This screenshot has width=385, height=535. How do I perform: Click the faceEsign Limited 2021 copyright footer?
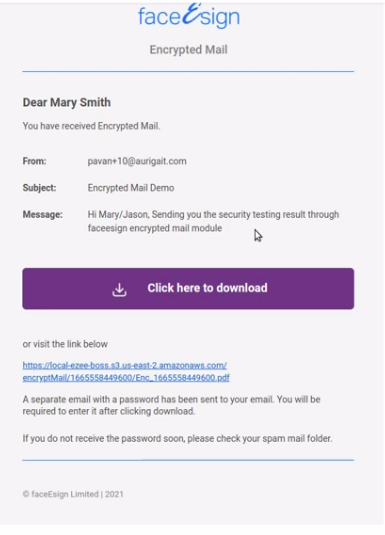point(73,494)
